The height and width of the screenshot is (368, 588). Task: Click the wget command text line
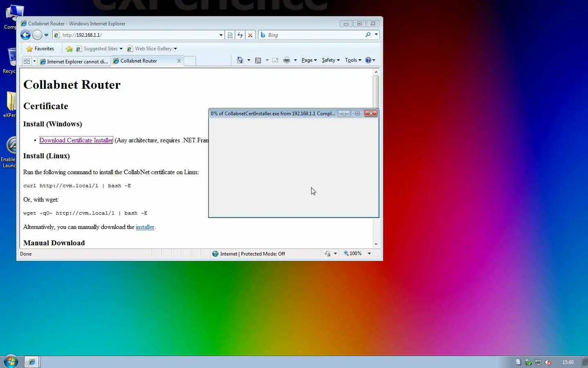pyautogui.click(x=85, y=213)
